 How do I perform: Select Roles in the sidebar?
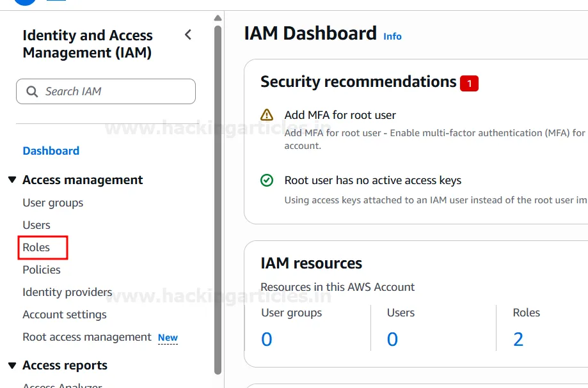coord(36,247)
